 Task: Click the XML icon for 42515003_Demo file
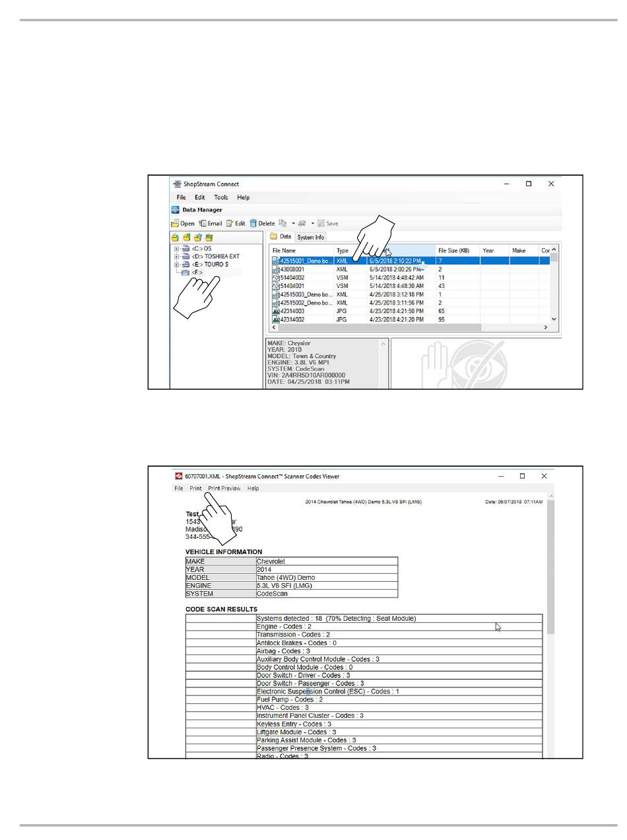point(276,295)
